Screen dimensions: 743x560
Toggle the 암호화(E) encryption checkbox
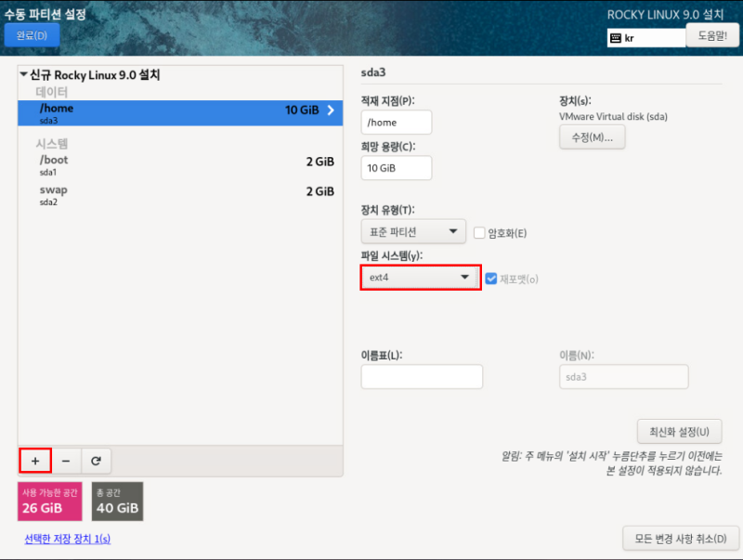[x=479, y=232]
